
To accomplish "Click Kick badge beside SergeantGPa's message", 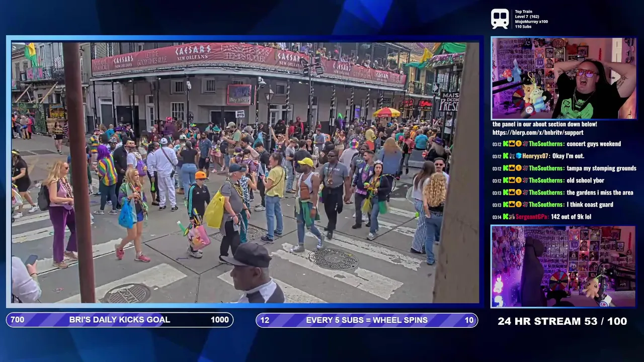I will [506, 217].
